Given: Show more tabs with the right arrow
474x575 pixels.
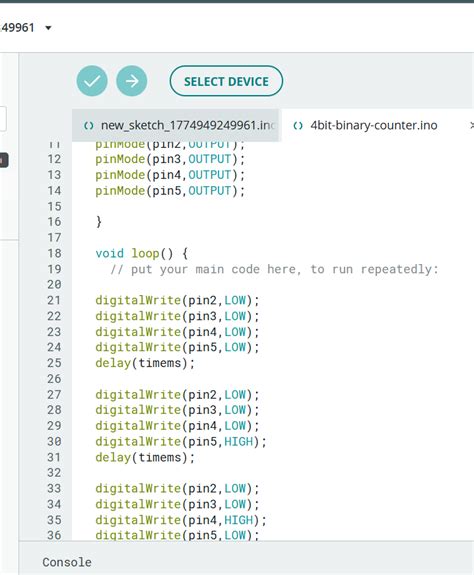Looking at the screenshot, I should tap(471, 125).
